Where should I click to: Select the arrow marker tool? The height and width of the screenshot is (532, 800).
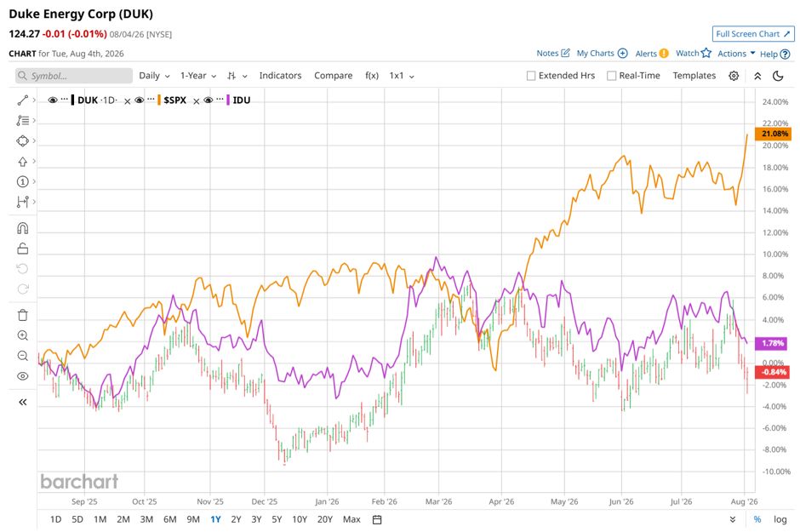[22, 162]
